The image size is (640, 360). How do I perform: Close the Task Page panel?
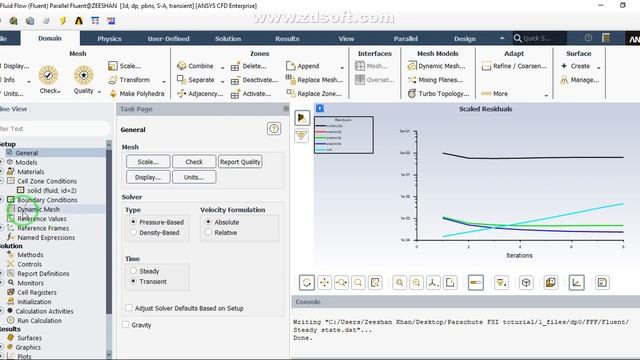pyautogui.click(x=286, y=109)
